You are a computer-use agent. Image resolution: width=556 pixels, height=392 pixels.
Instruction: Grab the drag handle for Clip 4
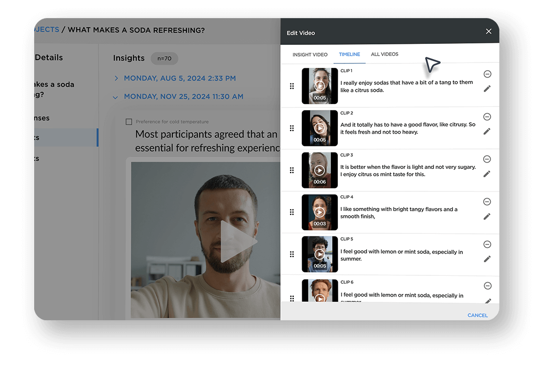click(292, 212)
